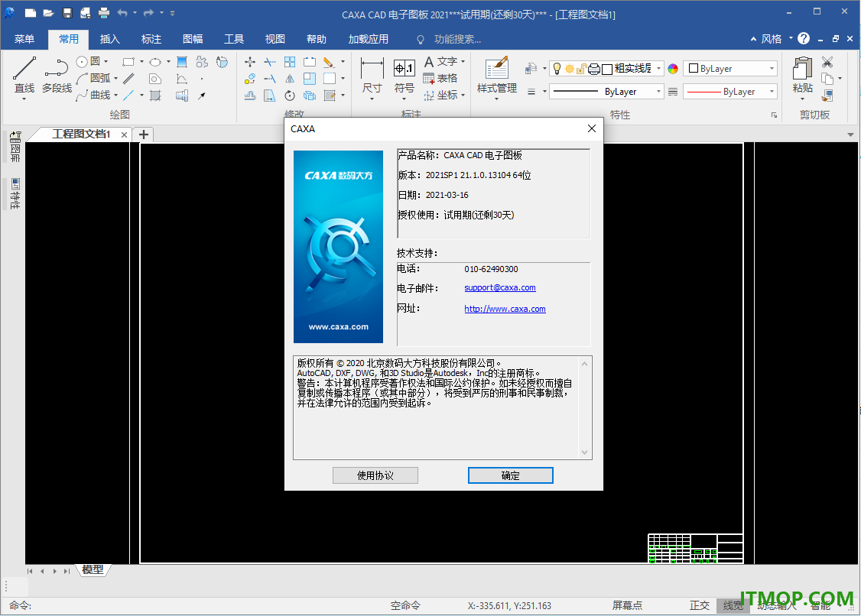Viewport: 861px width, 616px height.
Task: Open the ByLayer color dropdown
Action: (x=730, y=69)
